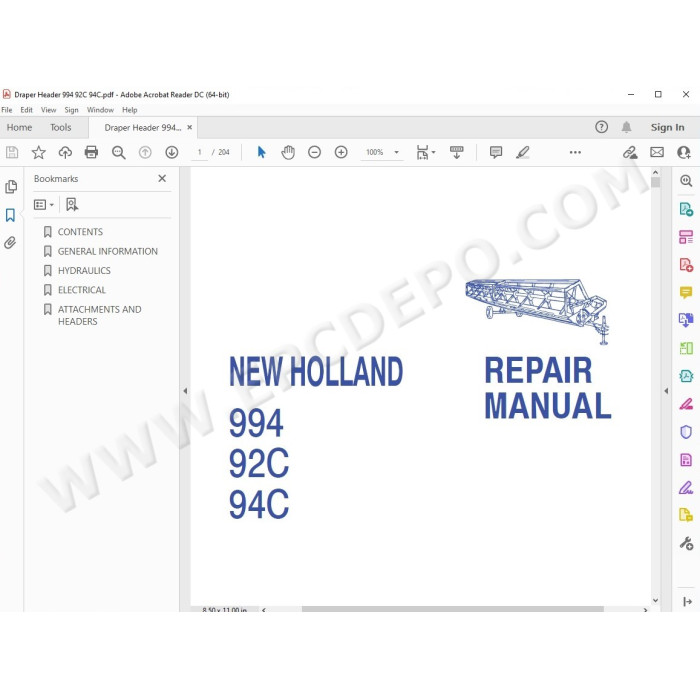This screenshot has height=700, width=700.
Task: Open the fit page options icon
Action: [422, 153]
